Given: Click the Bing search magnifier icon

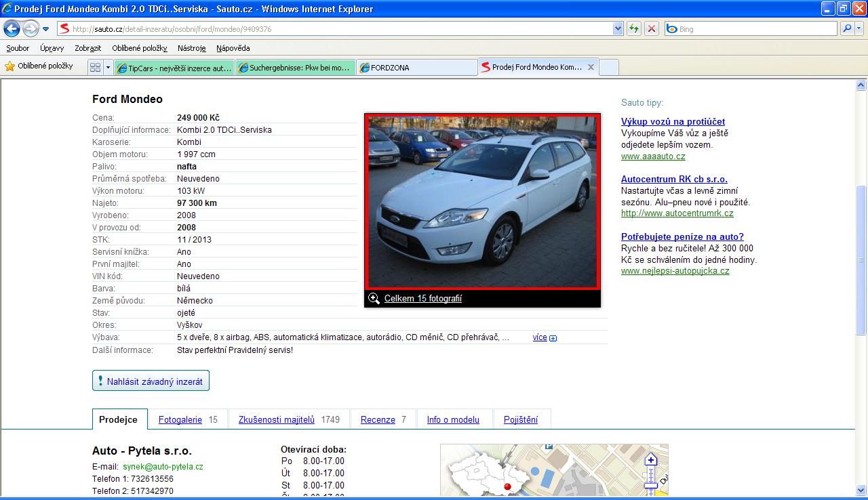Looking at the screenshot, I should point(847,28).
